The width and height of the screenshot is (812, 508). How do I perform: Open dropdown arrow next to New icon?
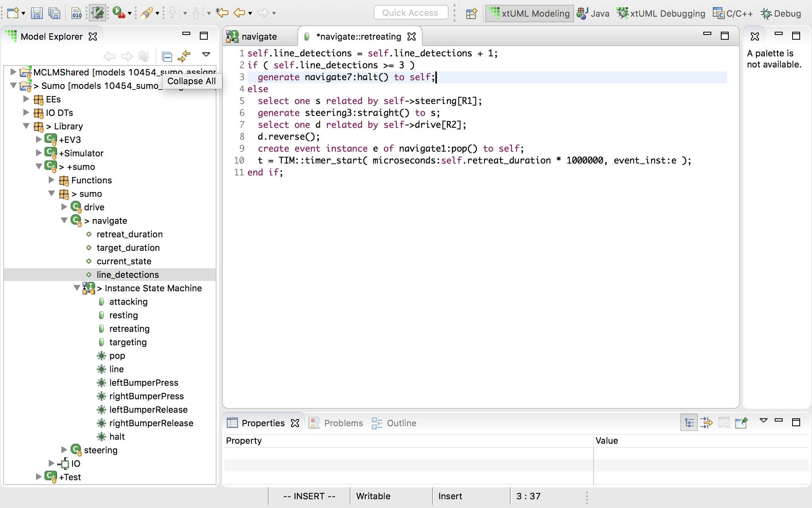coord(23,14)
